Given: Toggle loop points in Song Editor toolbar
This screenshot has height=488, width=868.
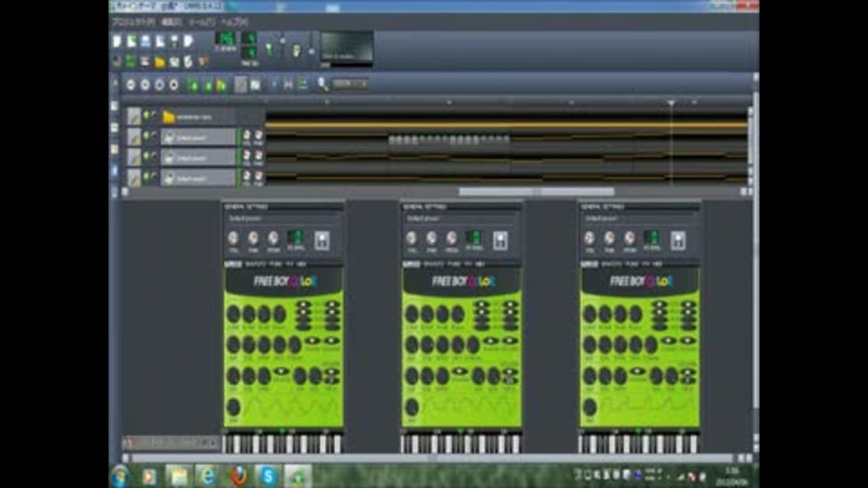Looking at the screenshot, I should pos(288,84).
